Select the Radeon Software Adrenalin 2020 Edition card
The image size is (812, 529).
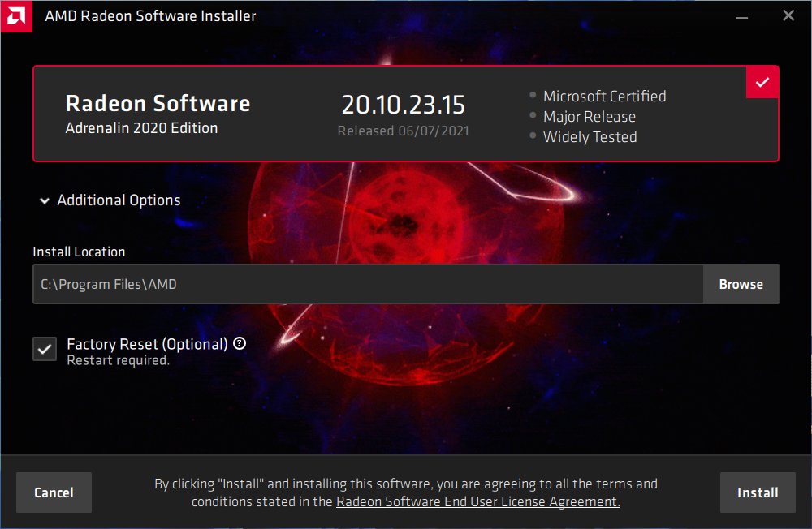(x=244, y=114)
